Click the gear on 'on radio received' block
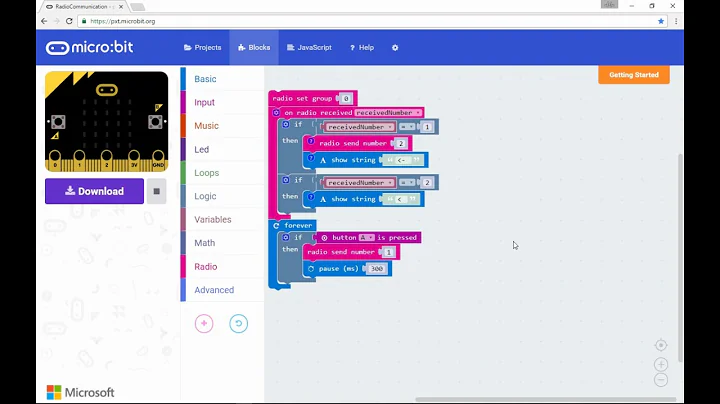720x404 pixels. [x=276, y=112]
